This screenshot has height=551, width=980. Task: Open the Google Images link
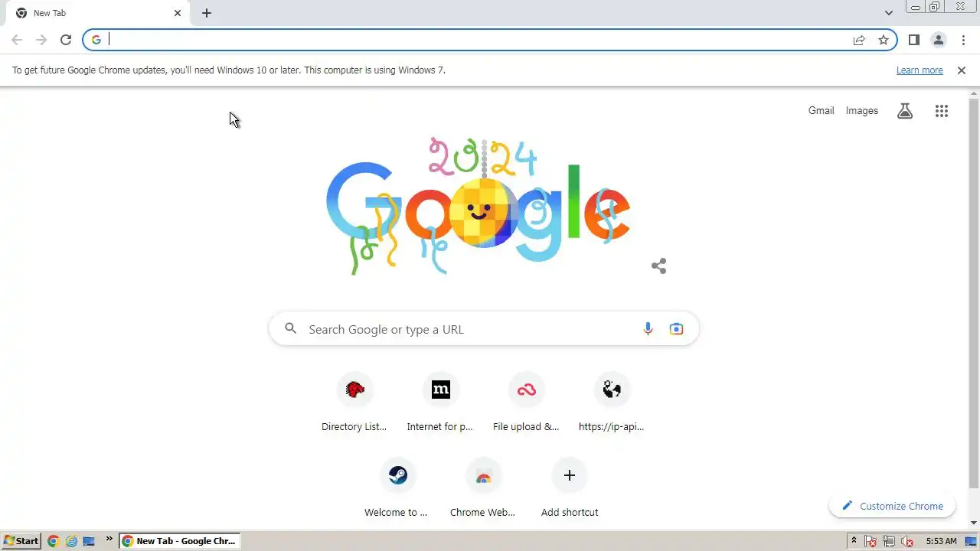(861, 111)
